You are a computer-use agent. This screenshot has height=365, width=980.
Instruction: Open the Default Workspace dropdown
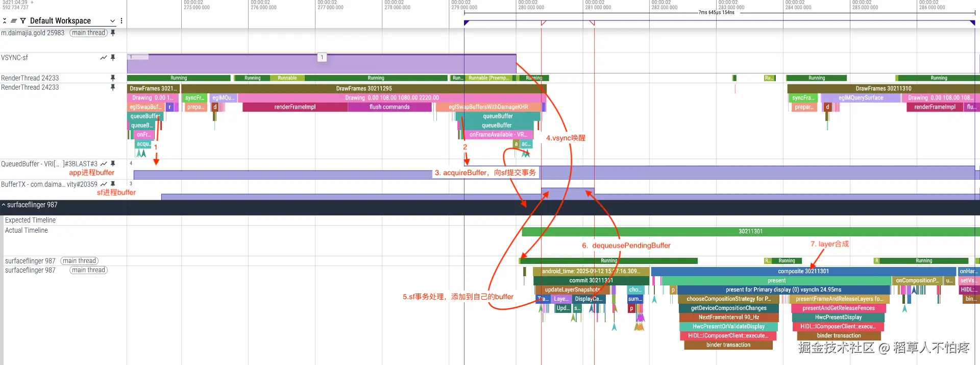point(72,21)
